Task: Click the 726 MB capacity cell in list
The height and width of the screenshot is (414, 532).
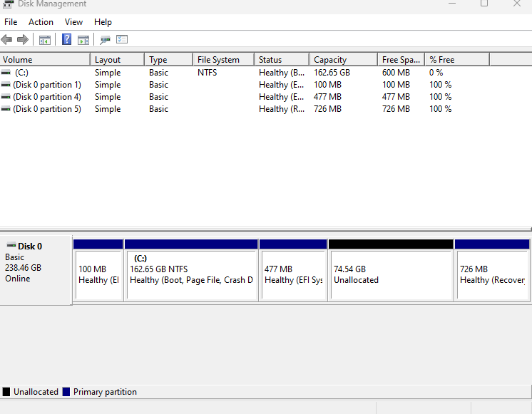Action: coord(327,109)
